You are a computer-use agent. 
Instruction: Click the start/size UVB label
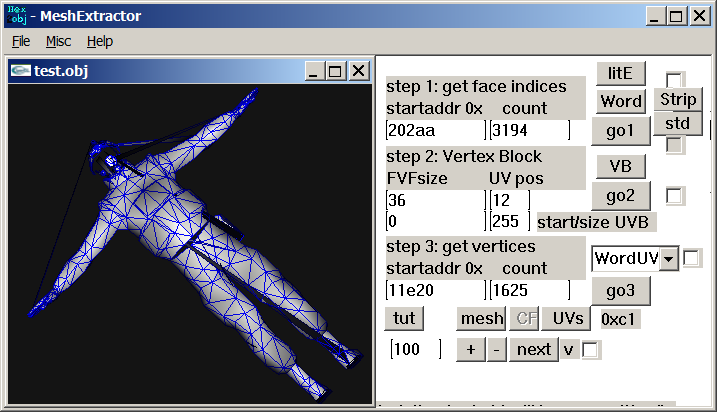596,222
